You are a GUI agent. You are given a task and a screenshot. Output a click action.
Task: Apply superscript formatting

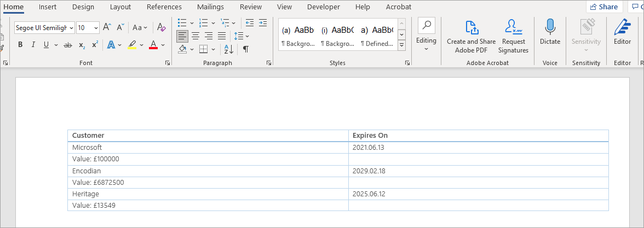(x=95, y=45)
